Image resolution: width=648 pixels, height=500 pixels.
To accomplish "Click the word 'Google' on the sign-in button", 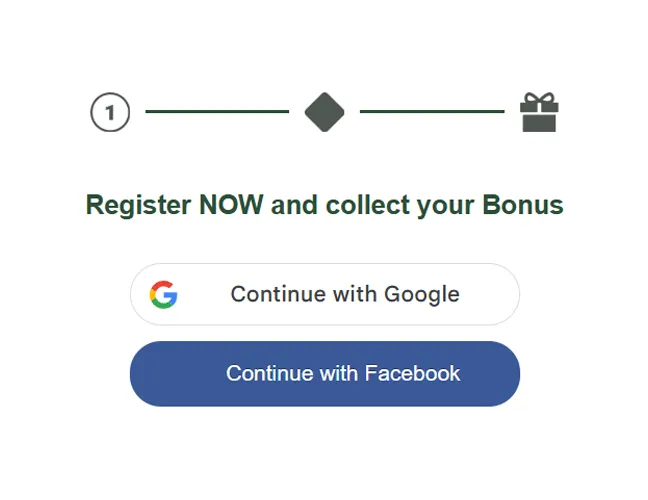I will tap(422, 294).
